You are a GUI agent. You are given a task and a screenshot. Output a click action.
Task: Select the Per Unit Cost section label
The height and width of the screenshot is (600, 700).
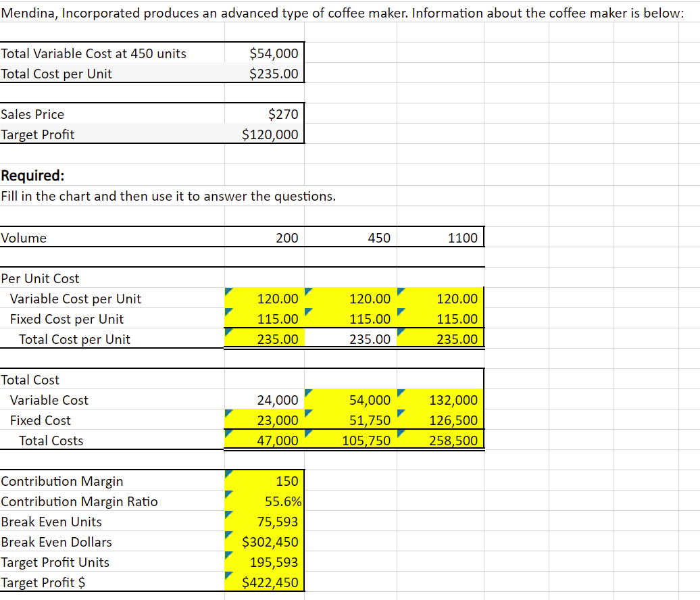(x=40, y=278)
